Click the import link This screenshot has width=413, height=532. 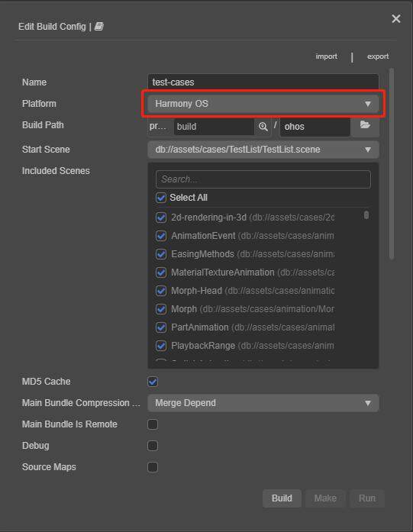tap(326, 56)
